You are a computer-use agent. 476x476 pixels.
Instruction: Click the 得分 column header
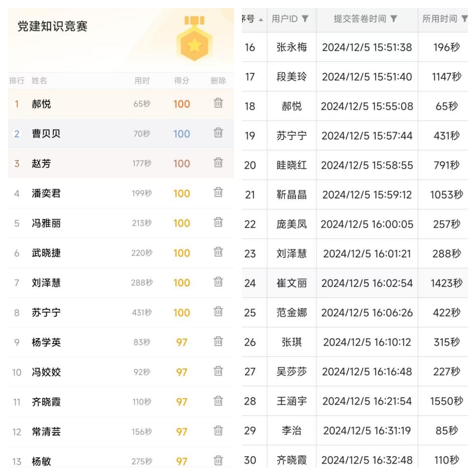pos(182,81)
